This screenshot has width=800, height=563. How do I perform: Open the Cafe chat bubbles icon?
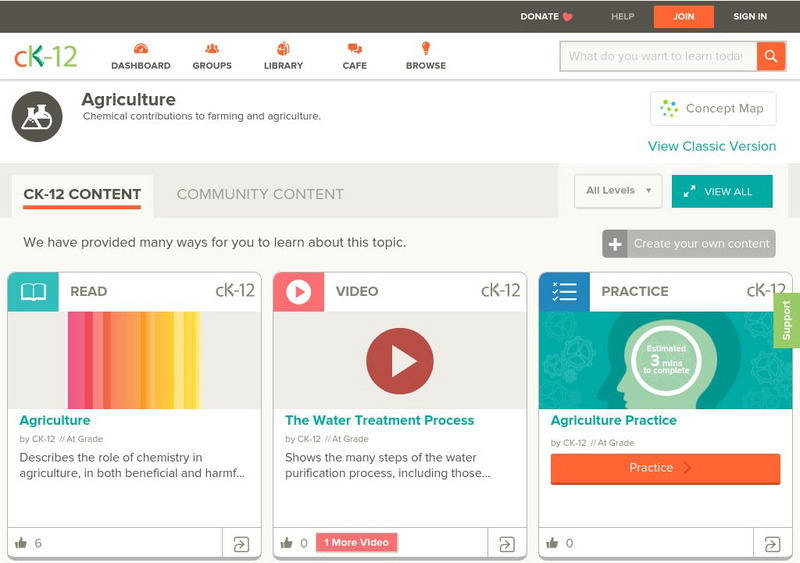click(x=355, y=49)
